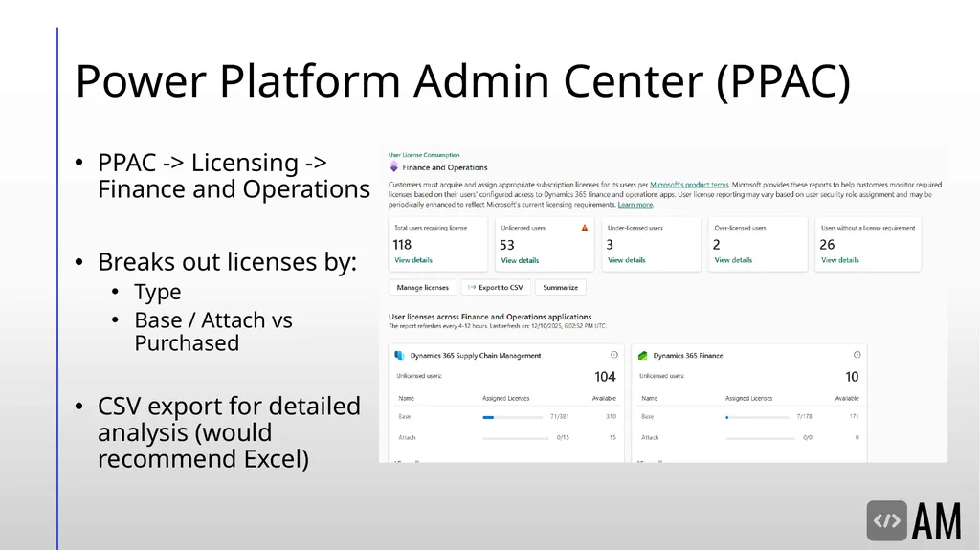Click the Supply Chain Management Attach progress bar

pos(516,438)
